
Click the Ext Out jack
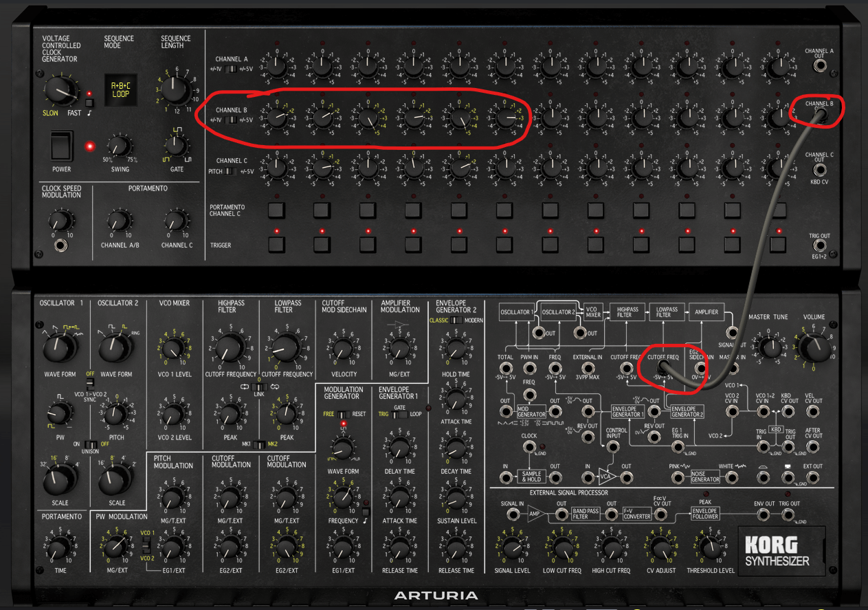point(812,477)
